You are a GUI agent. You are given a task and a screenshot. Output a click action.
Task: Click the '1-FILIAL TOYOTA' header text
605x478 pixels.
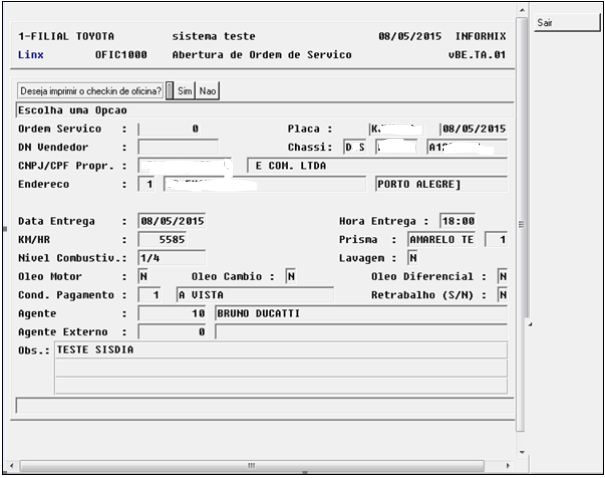(x=66, y=36)
